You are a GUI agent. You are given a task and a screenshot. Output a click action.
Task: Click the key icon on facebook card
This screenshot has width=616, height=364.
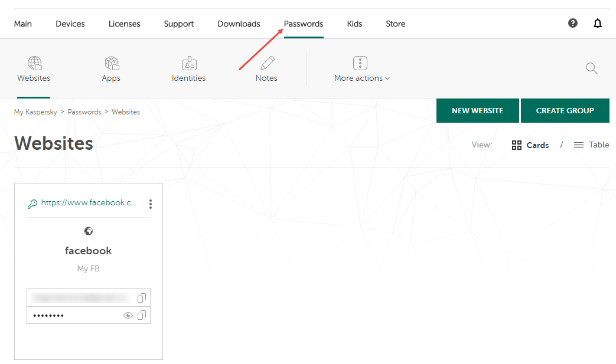(32, 204)
